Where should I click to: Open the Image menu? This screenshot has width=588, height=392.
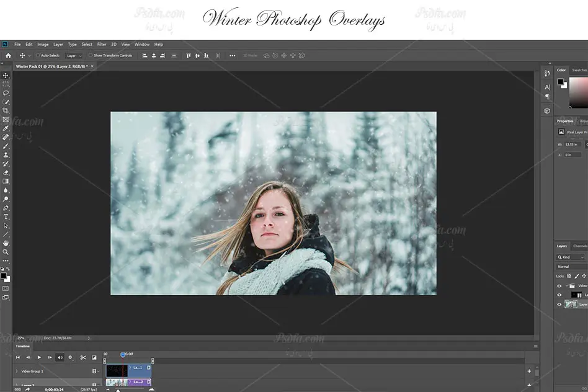point(43,44)
